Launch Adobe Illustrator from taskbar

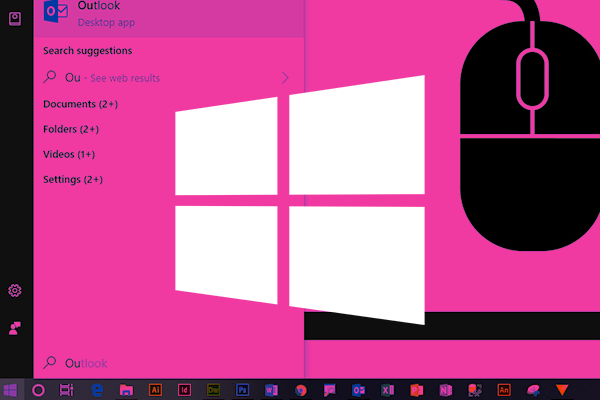155,390
